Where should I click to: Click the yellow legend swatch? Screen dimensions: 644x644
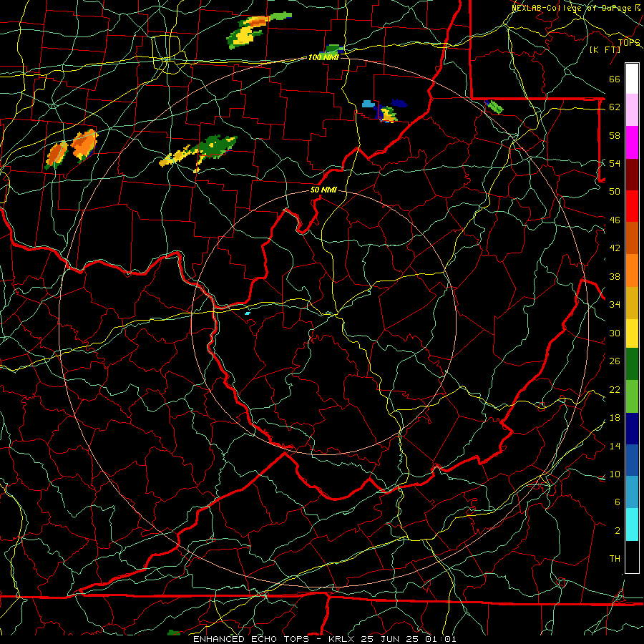(632, 333)
